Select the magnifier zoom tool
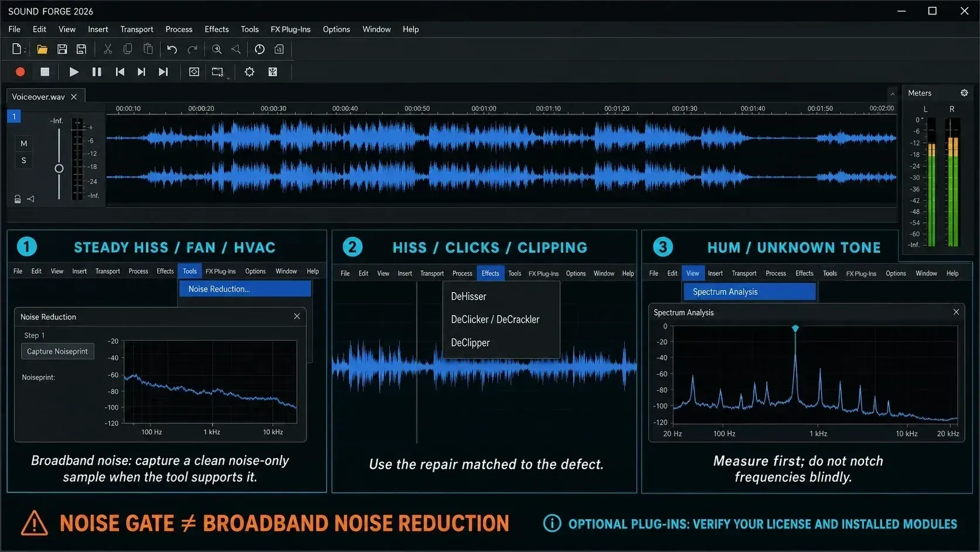The width and height of the screenshot is (980, 552). pos(217,49)
